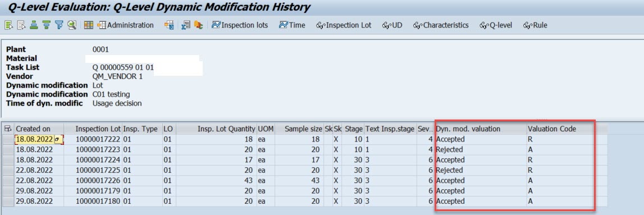Open value help beside date 18.08.2022
The width and height of the screenshot is (644, 215).
click(57, 140)
